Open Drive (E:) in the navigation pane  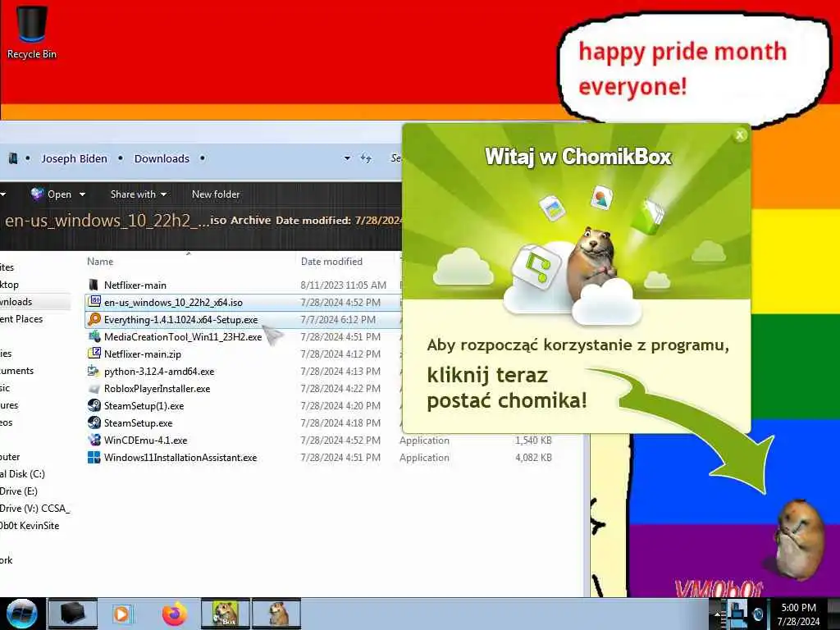(x=19, y=491)
